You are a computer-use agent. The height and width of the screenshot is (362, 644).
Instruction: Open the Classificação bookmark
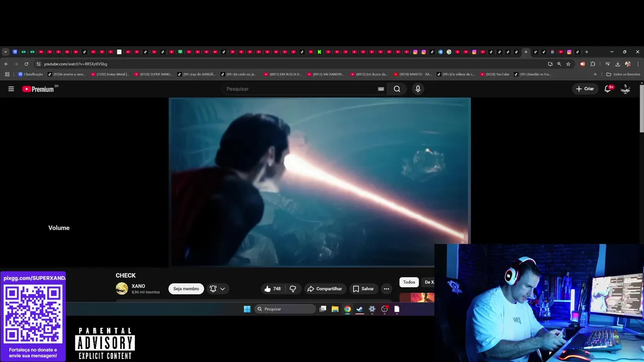[x=31, y=74]
